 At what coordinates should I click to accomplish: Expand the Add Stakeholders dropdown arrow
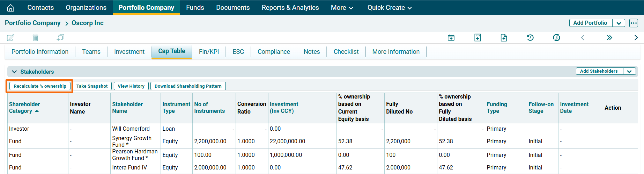[629, 71]
